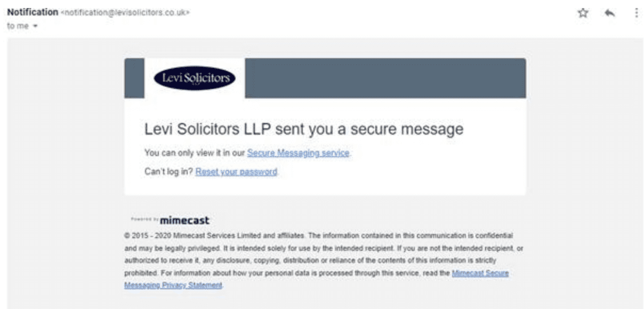Click the reply arrow icon

click(610, 14)
